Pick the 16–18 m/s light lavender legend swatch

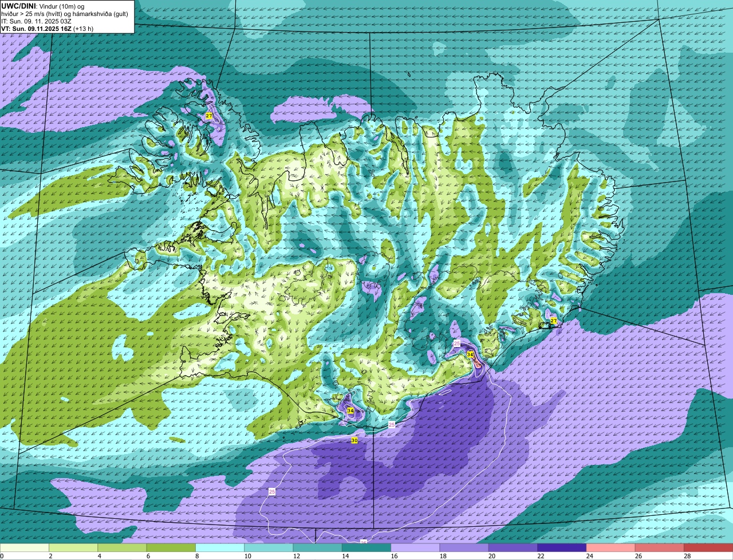click(x=415, y=548)
